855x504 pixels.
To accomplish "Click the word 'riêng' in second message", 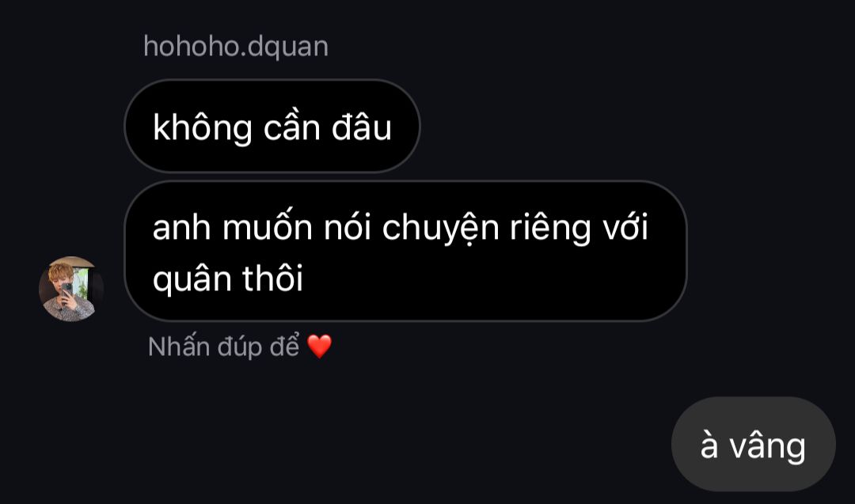I will (x=550, y=229).
